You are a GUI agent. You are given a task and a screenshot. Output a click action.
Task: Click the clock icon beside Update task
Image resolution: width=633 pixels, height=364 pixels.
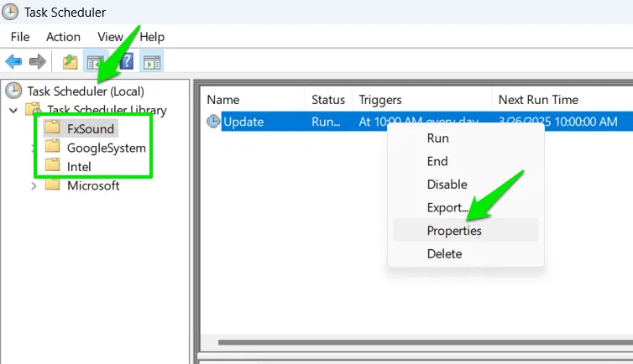point(213,121)
